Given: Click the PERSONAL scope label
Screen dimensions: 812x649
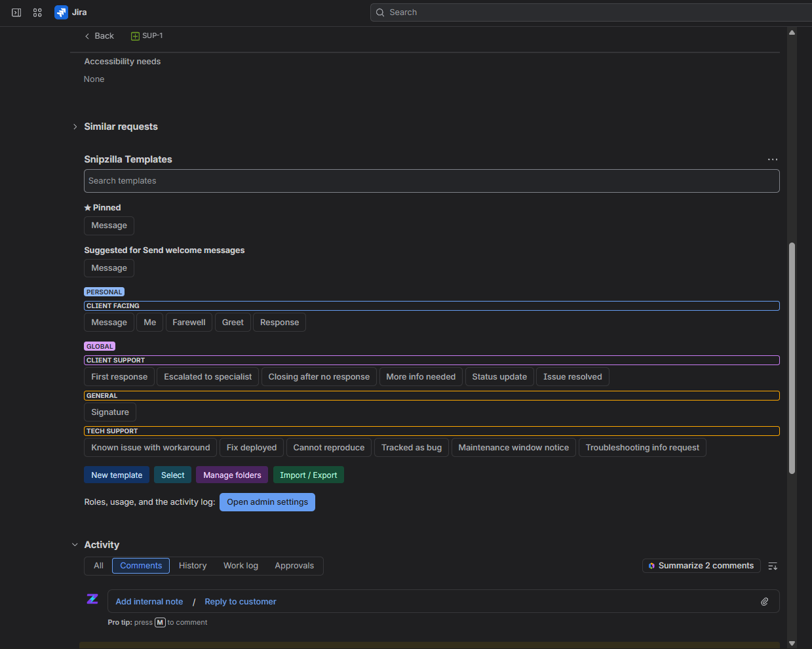Looking at the screenshot, I should point(104,292).
